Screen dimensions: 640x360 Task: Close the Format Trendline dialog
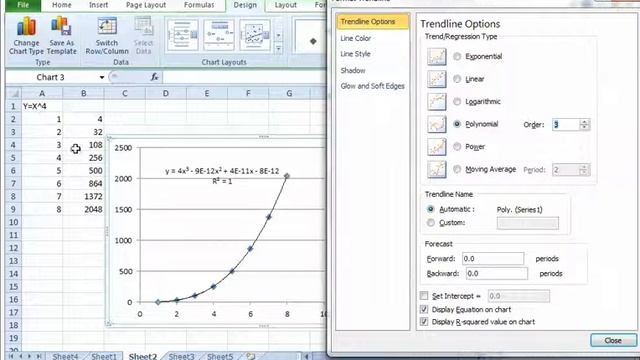click(x=613, y=340)
